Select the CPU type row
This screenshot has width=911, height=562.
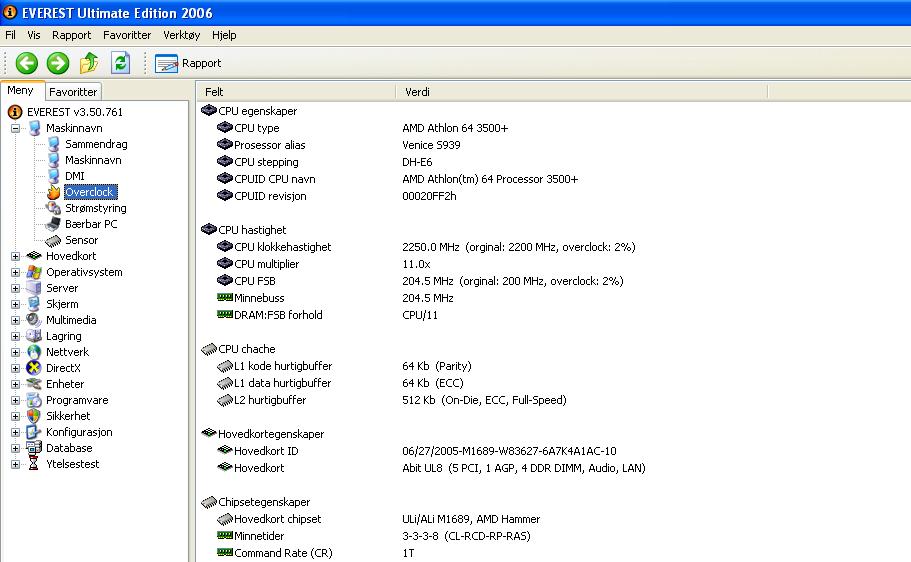point(256,128)
